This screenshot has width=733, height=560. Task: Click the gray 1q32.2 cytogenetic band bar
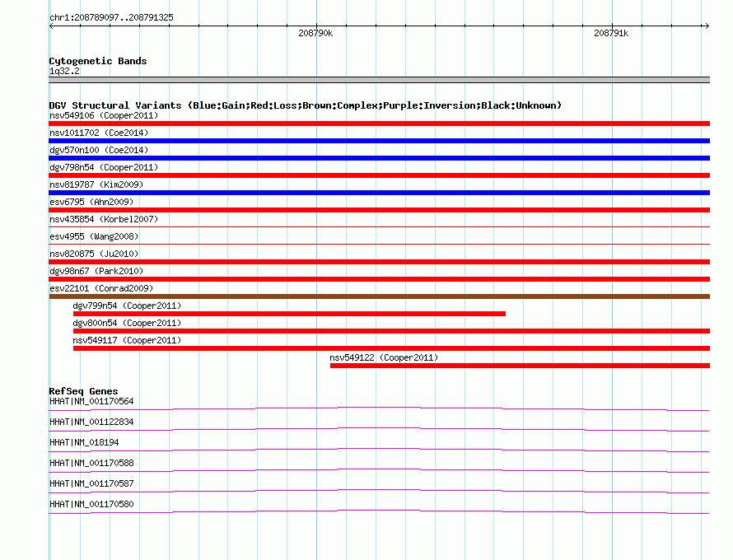pyautogui.click(x=379, y=80)
